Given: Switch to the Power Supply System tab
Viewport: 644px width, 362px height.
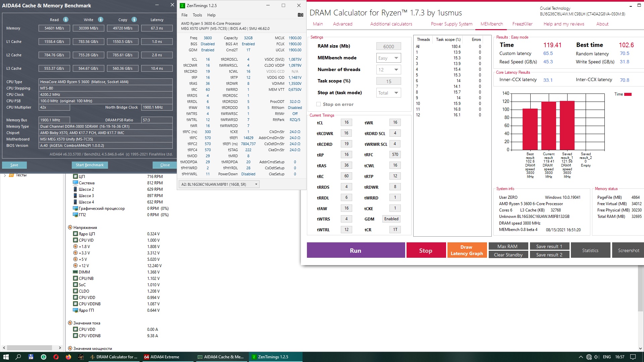Looking at the screenshot, I should [451, 24].
